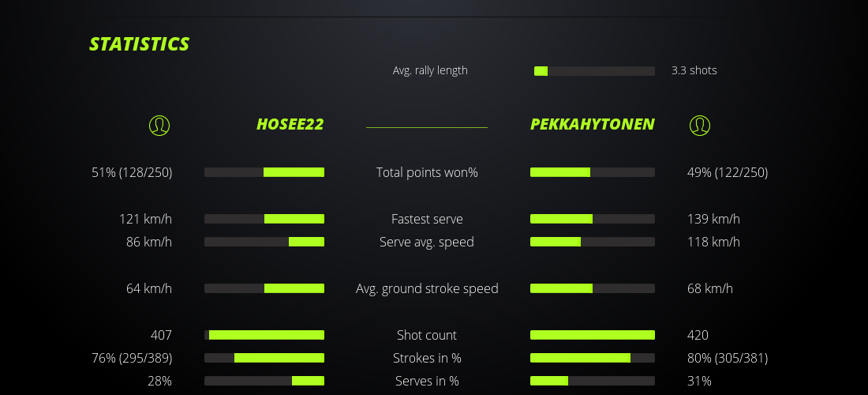The image size is (868, 395).
Task: Open PEKKAHYTONEN player name link
Action: coord(593,125)
